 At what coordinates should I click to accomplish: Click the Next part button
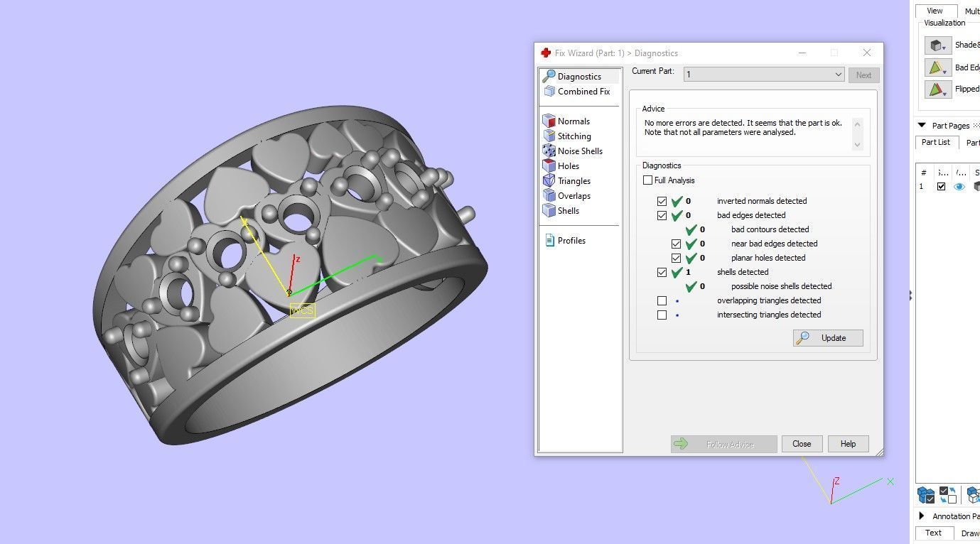(863, 75)
